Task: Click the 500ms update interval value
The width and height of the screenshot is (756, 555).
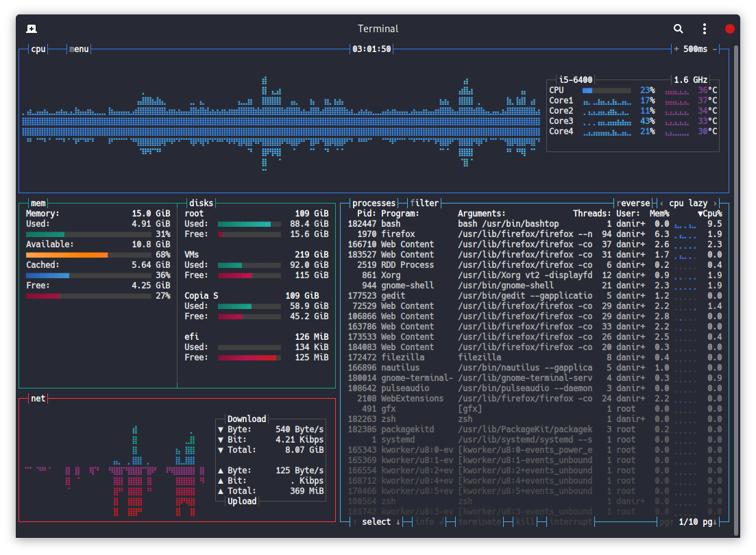Action: click(695, 49)
